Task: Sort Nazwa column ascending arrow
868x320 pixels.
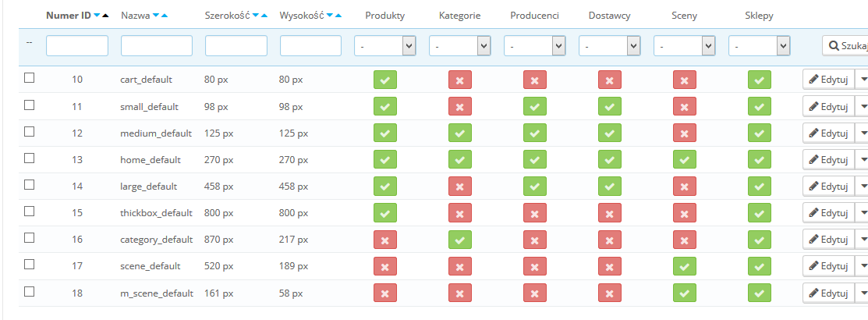Action: (165, 16)
